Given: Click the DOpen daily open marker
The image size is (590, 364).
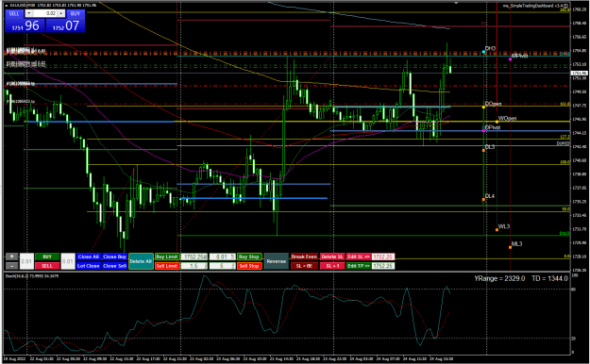Looking at the screenshot, I should (493, 104).
